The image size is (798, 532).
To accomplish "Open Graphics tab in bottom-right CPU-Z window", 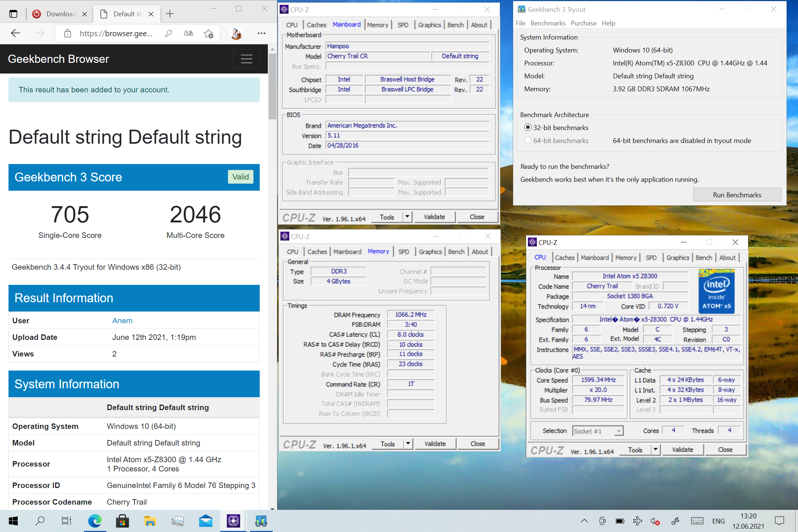I will [678, 258].
